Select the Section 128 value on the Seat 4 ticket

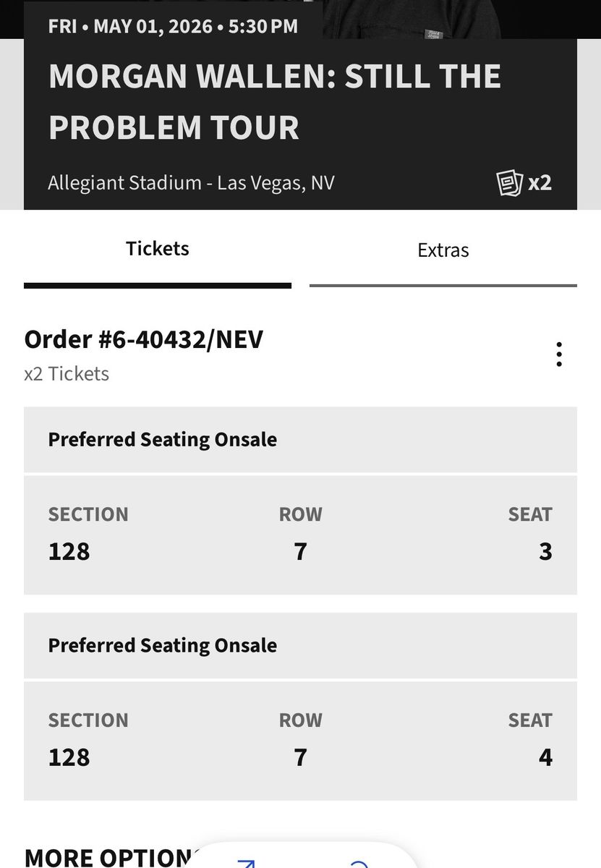point(69,757)
